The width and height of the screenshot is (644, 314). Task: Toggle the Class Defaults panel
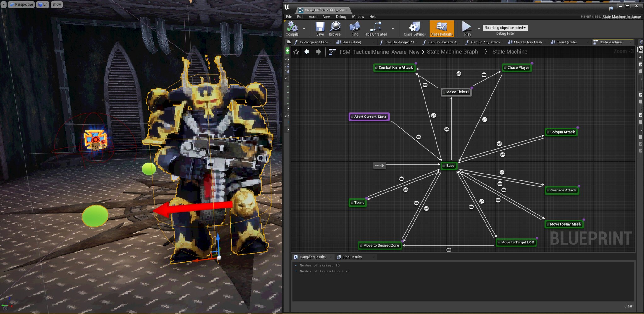pyautogui.click(x=441, y=29)
